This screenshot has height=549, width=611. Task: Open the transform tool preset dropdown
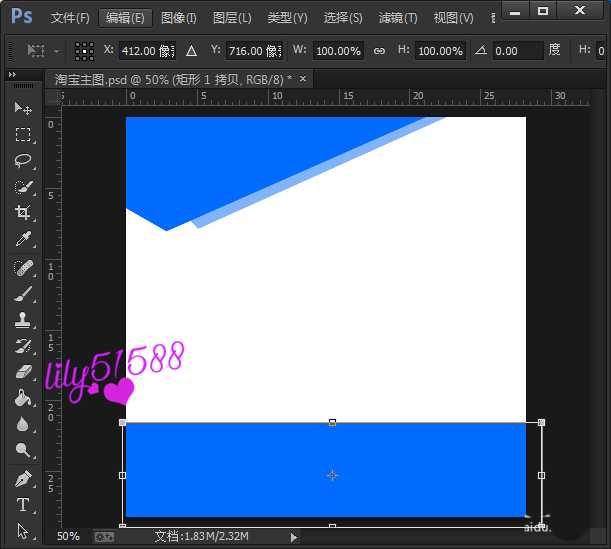tap(44, 50)
